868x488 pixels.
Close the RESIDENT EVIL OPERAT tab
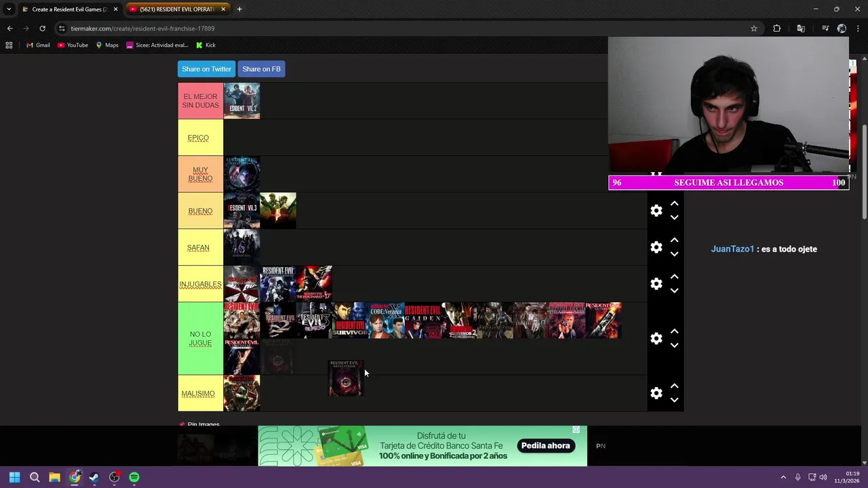coord(223,9)
